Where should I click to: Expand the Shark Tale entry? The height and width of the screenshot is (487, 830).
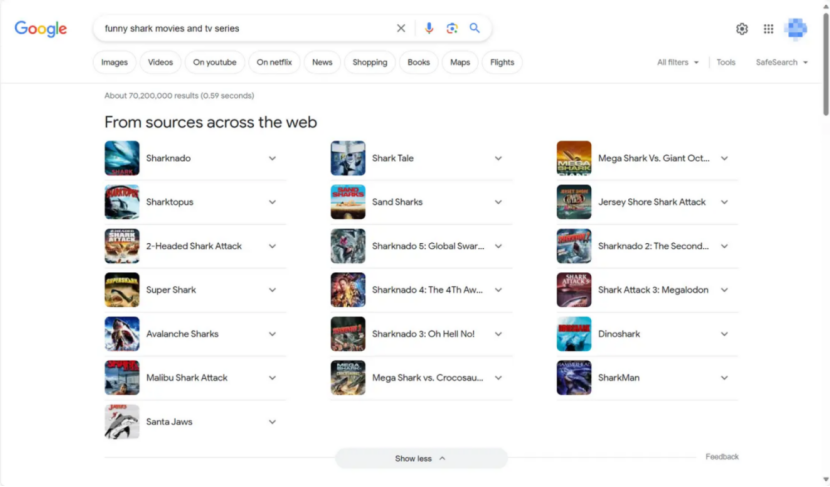(498, 158)
